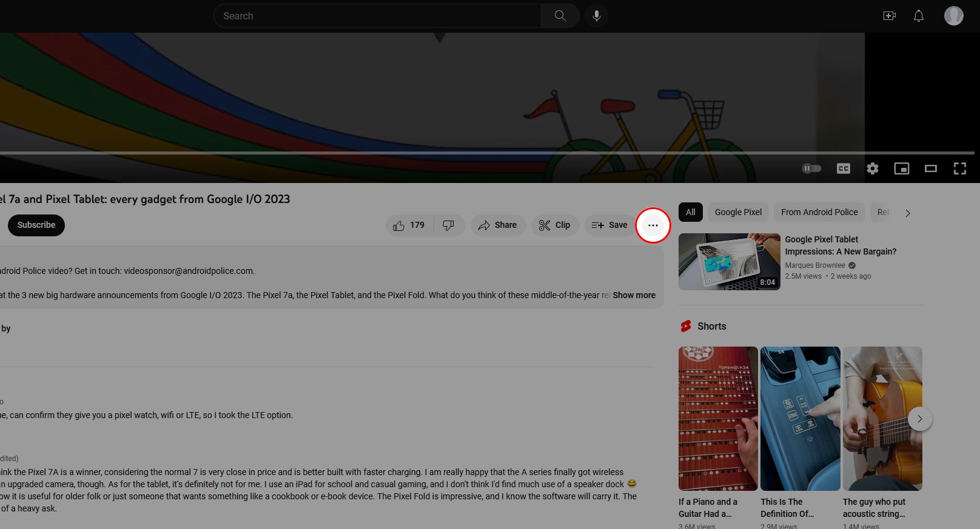Open This Is The Definition Of short
This screenshot has height=529, width=980.
pos(800,419)
